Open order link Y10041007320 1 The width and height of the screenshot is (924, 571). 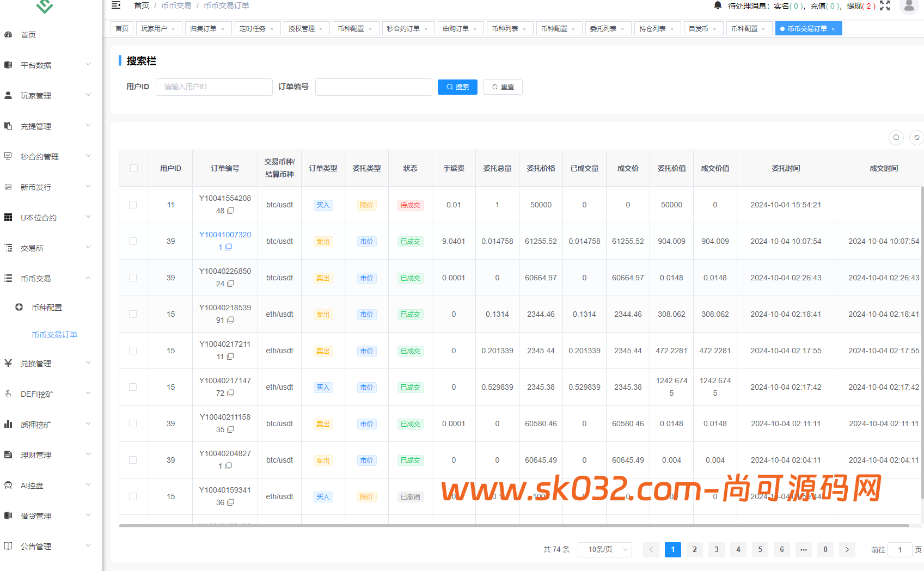pyautogui.click(x=225, y=241)
